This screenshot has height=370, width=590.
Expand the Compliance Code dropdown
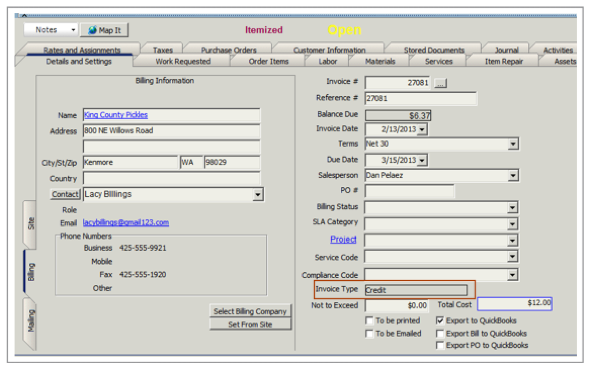(x=512, y=275)
